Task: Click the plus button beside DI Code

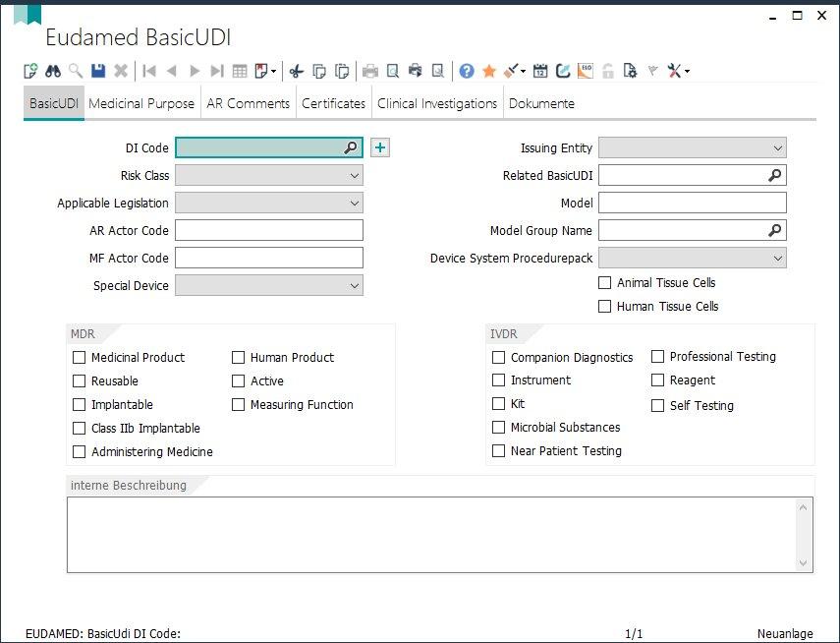Action: 380,147
